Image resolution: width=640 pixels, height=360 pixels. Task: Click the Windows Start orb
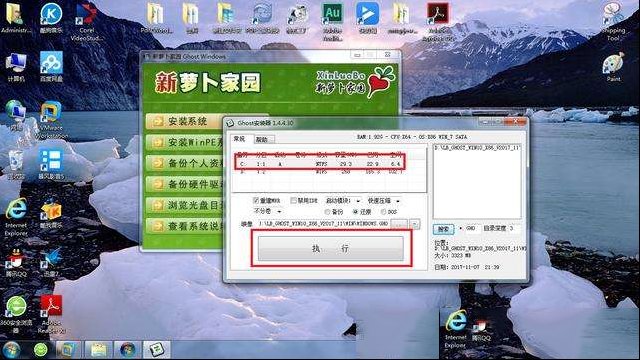[x=11, y=350]
